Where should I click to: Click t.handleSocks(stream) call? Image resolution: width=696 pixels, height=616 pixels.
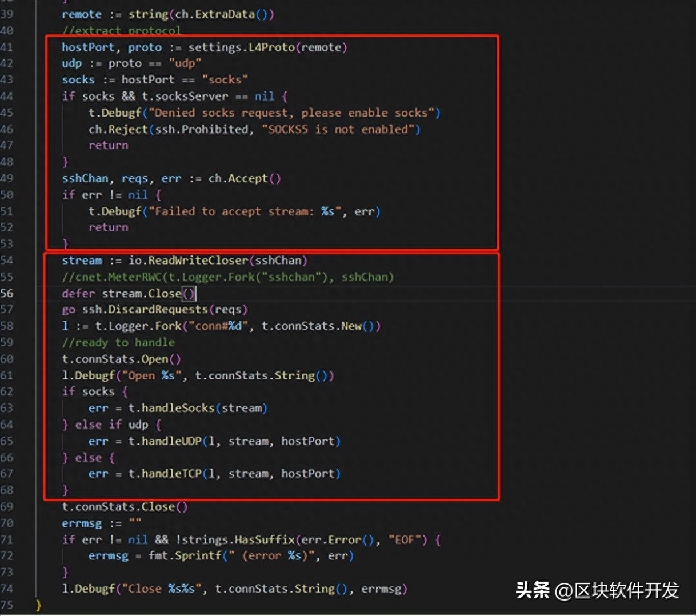click(x=198, y=408)
